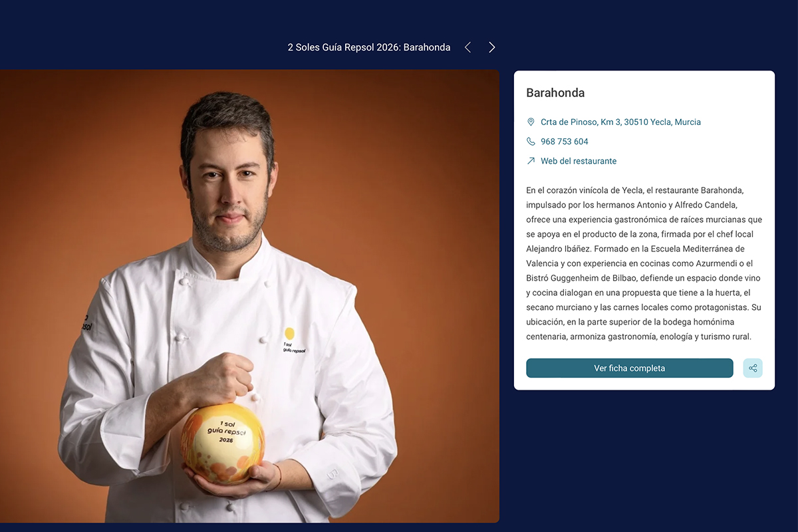Click the dark blue background below the info card
The image size is (798, 532).
point(644,459)
